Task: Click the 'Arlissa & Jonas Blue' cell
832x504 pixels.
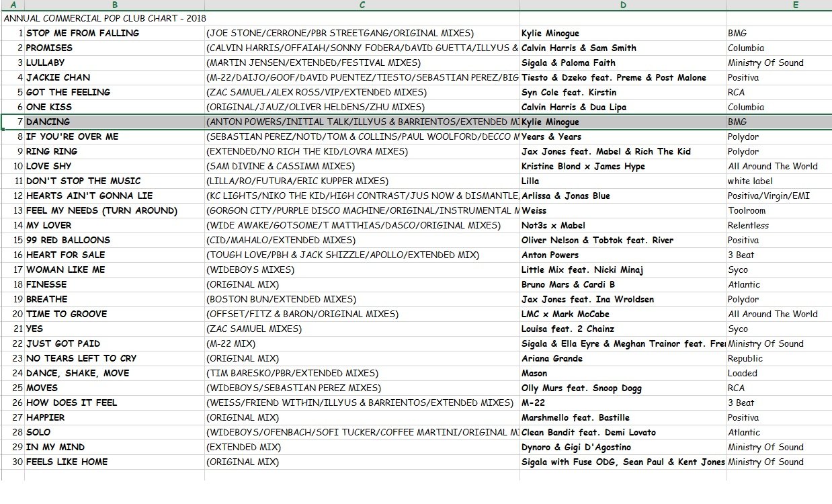Action: point(623,196)
